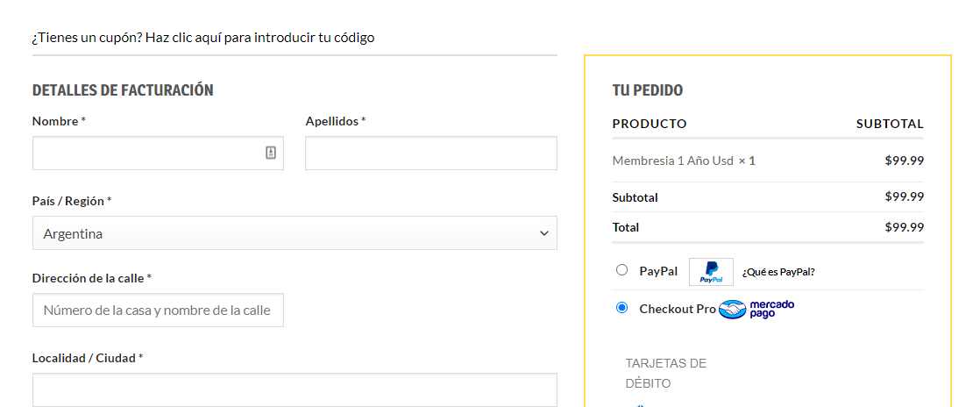This screenshot has height=407, width=980.
Task: Focus the Nombre input field
Action: [158, 154]
